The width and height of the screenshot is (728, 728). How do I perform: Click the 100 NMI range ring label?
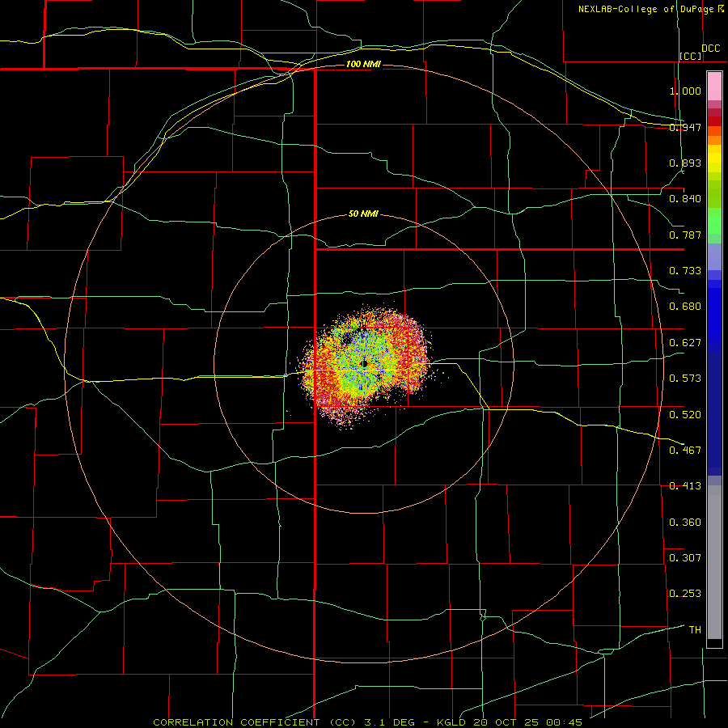click(x=363, y=64)
